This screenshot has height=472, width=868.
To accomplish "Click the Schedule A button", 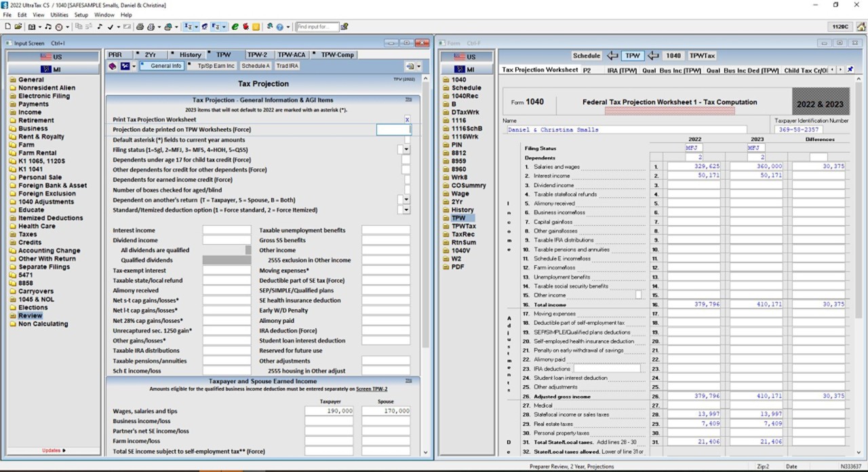I will [x=255, y=66].
